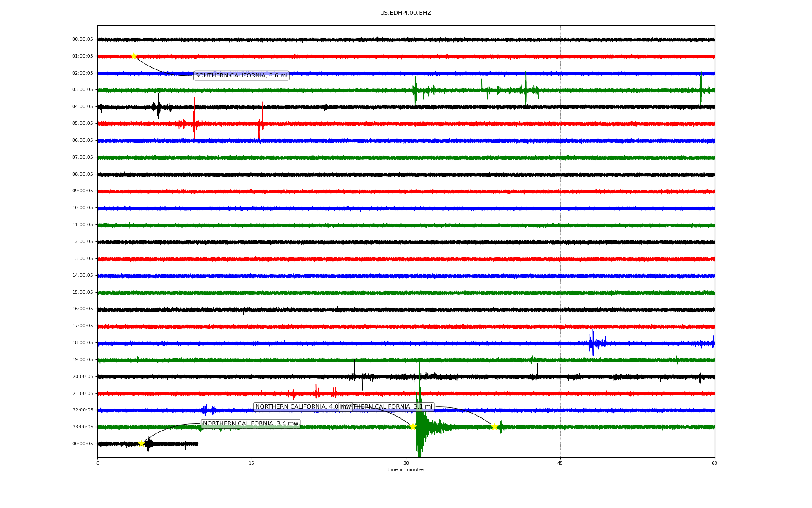Click the yellow star on the 01:00:05 trace
Screen dimensions: 812x508
click(x=134, y=56)
